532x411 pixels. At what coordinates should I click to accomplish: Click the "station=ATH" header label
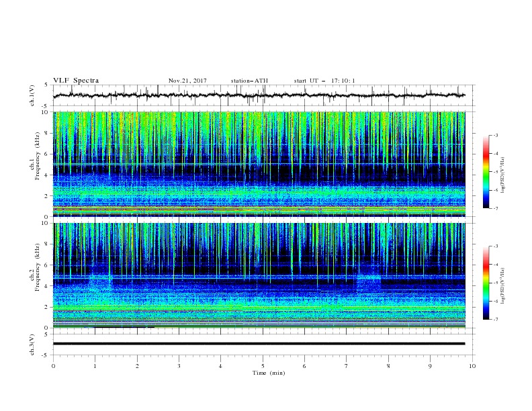point(249,81)
